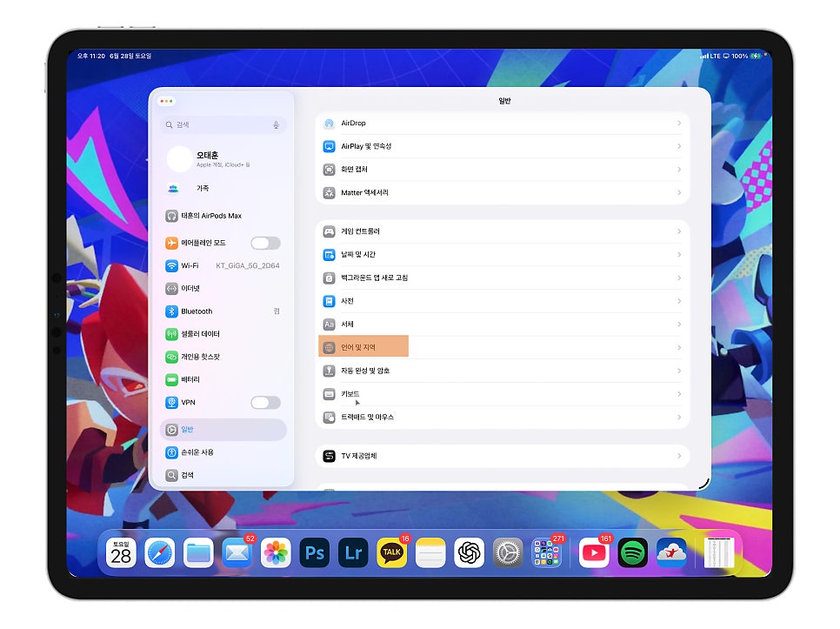Click the 이더넷 sidebar icon
This screenshot has width=840, height=629.
pyautogui.click(x=171, y=289)
